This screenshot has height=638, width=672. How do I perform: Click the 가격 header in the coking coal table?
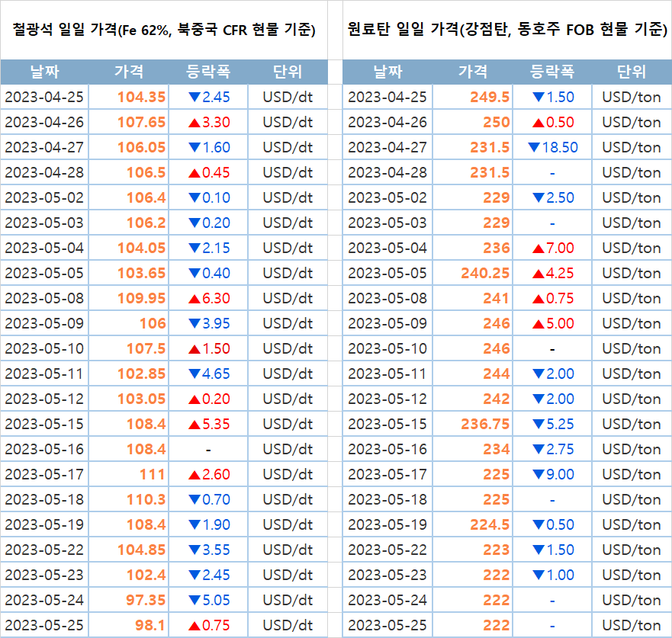472,72
